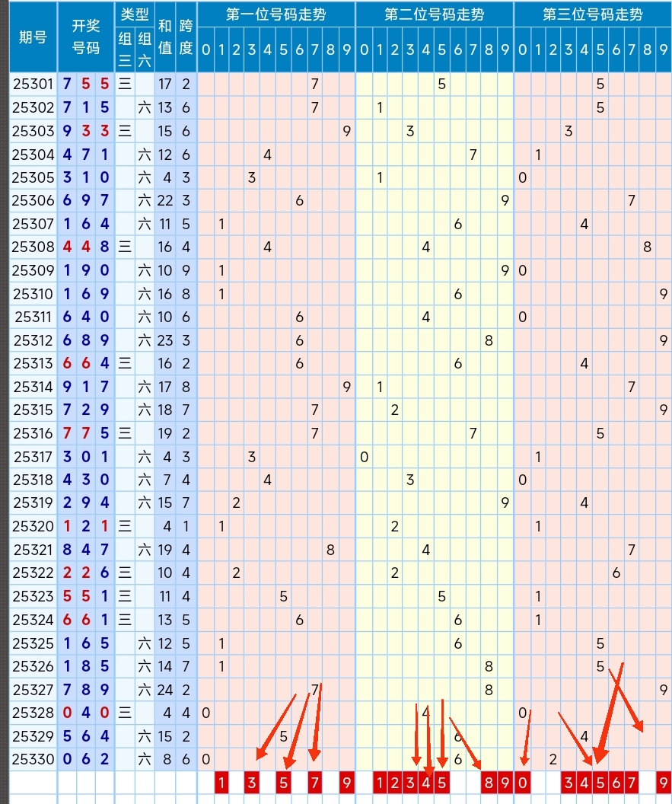Select issue number 25323
The image size is (672, 804).
(x=33, y=596)
